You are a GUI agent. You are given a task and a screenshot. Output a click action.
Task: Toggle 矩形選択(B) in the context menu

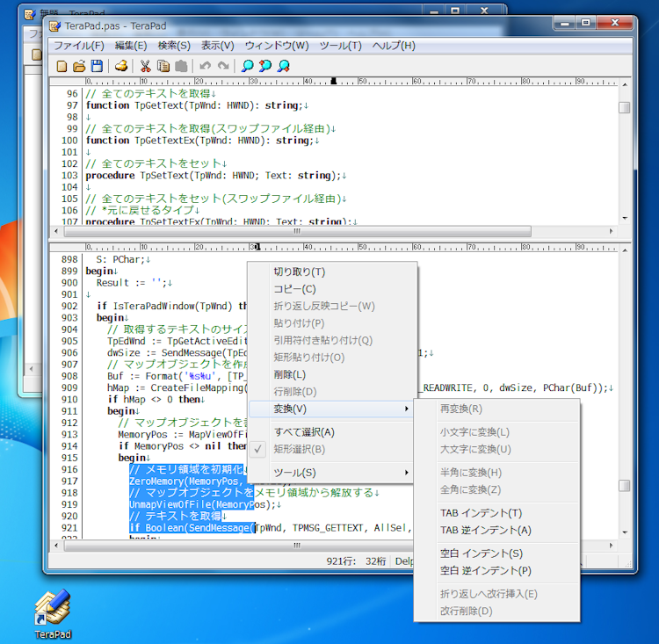click(299, 449)
